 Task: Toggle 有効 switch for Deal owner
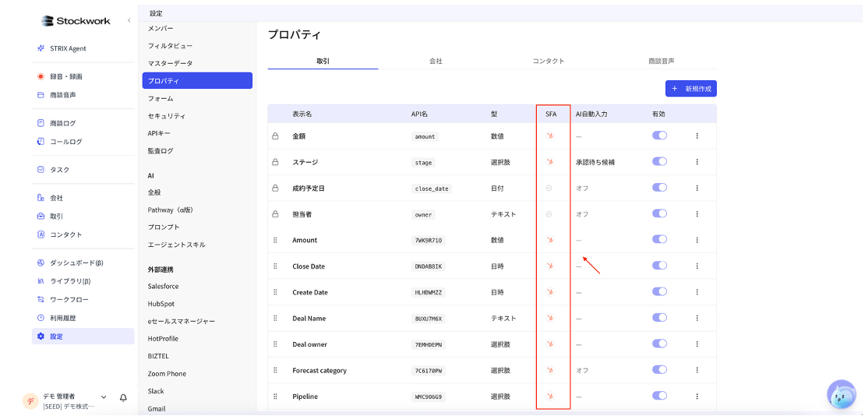point(659,344)
